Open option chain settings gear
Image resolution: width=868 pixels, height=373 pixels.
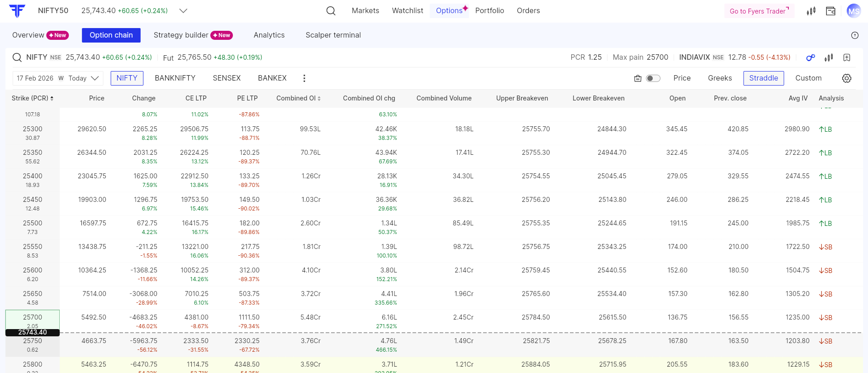tap(846, 78)
